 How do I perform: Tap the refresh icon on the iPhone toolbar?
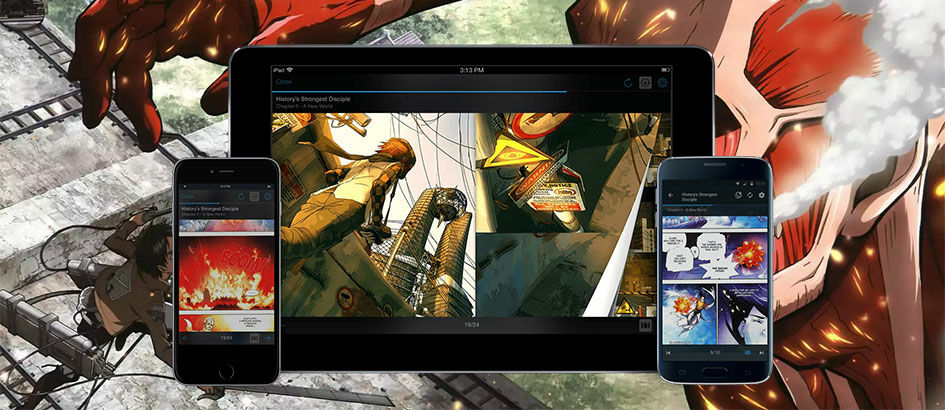pyautogui.click(x=241, y=196)
